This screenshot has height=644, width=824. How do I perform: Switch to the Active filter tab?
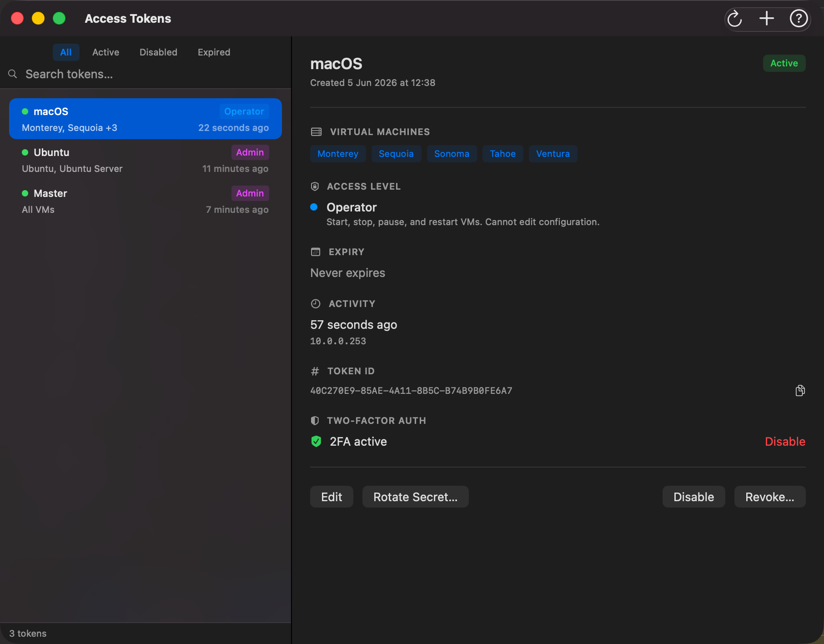click(x=106, y=52)
